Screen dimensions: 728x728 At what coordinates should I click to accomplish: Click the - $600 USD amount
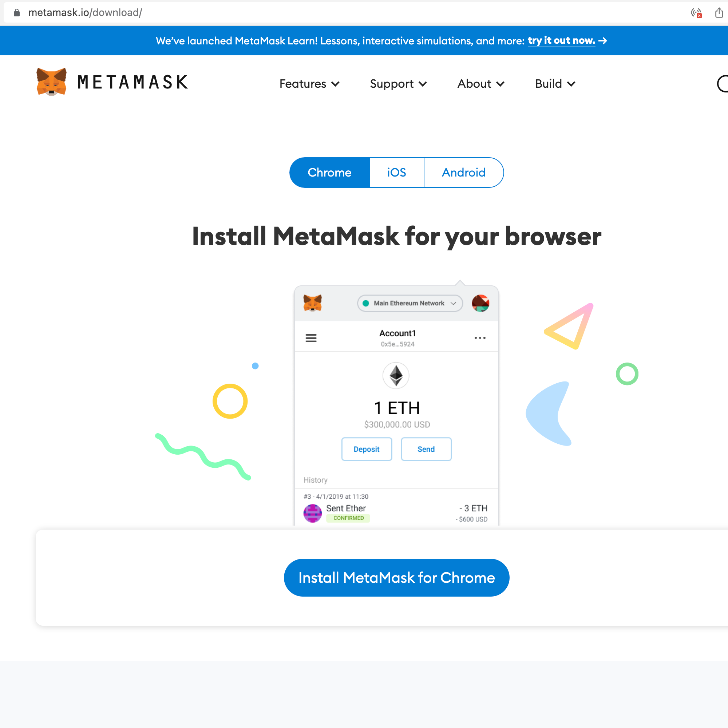click(471, 519)
